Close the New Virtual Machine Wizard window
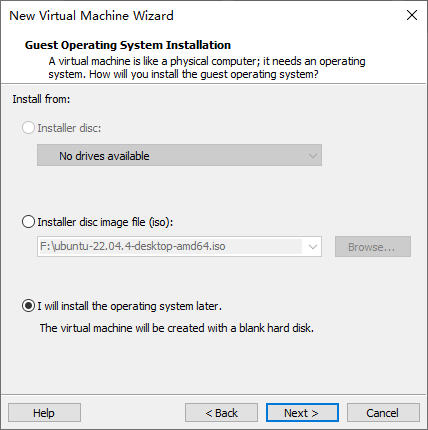 pos(412,15)
